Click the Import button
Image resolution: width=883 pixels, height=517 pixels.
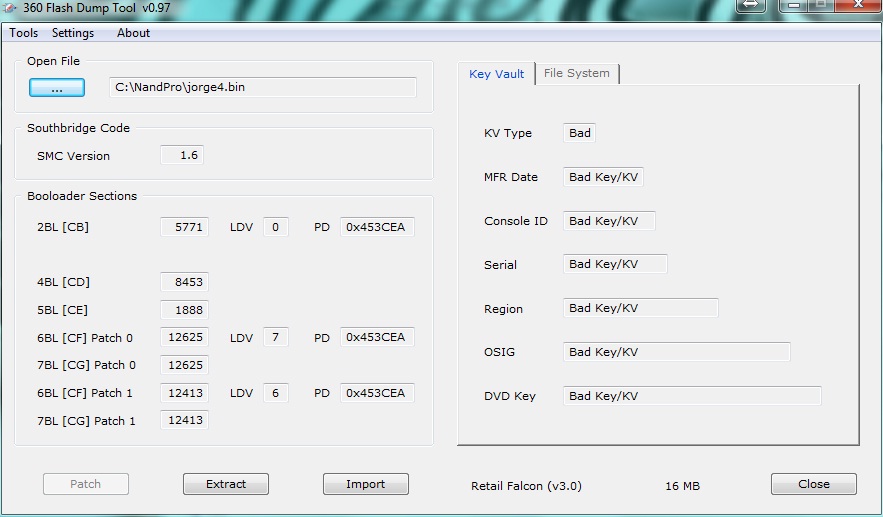pos(365,484)
